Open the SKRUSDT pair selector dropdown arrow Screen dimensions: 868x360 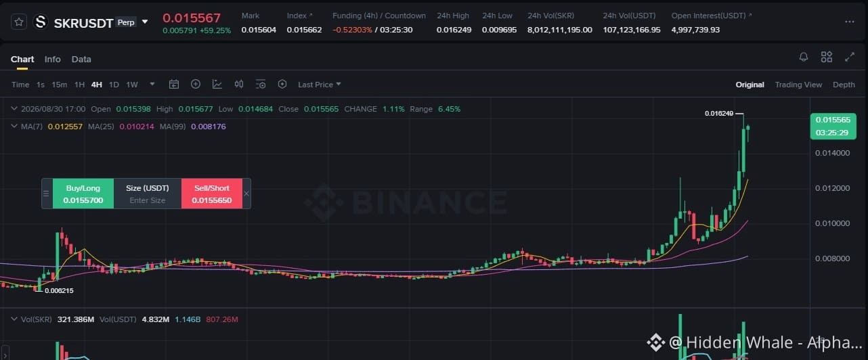pos(145,22)
